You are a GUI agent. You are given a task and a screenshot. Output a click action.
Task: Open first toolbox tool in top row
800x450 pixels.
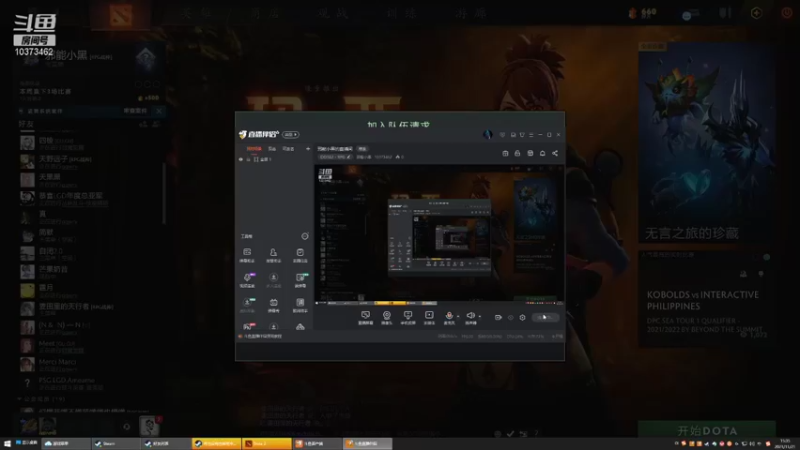[247, 255]
